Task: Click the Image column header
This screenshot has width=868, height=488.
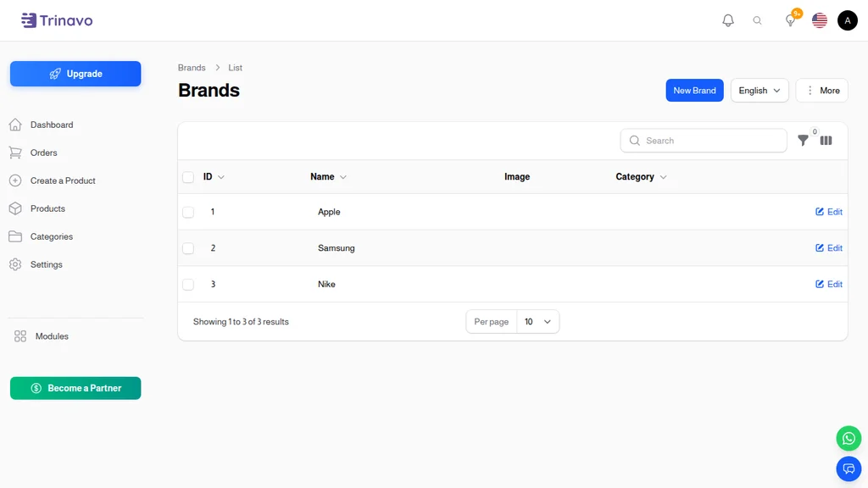Action: (x=517, y=176)
